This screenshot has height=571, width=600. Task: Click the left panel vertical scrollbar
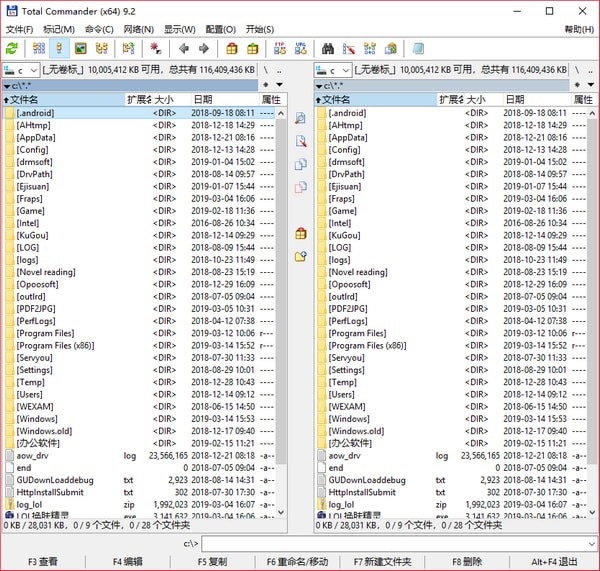[x=281, y=300]
